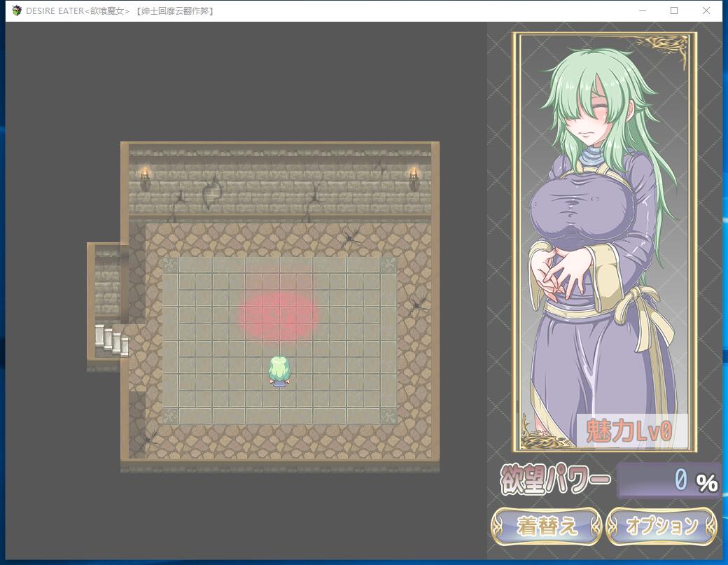Viewport: 728px width, 565px height.
Task: Click the bottom-left ornate floor corner tile
Action: tap(170, 416)
